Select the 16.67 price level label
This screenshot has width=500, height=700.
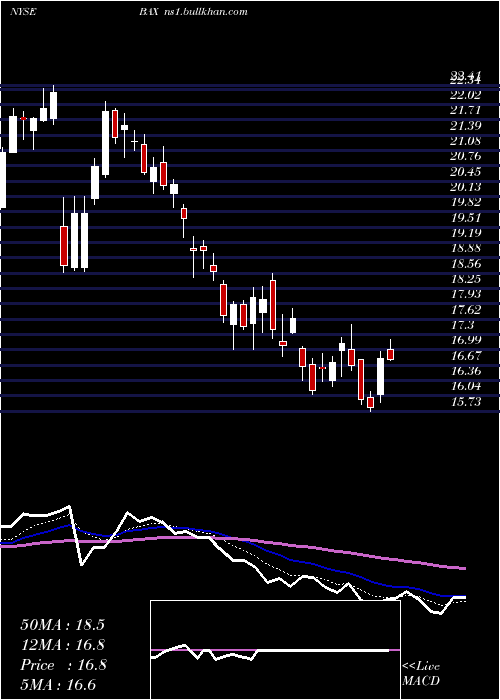(465, 356)
